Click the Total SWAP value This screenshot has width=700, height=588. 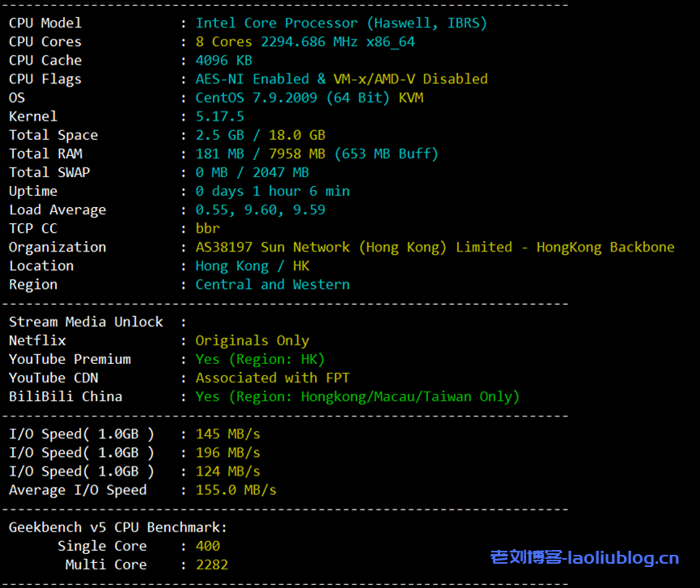pyautogui.click(x=252, y=172)
